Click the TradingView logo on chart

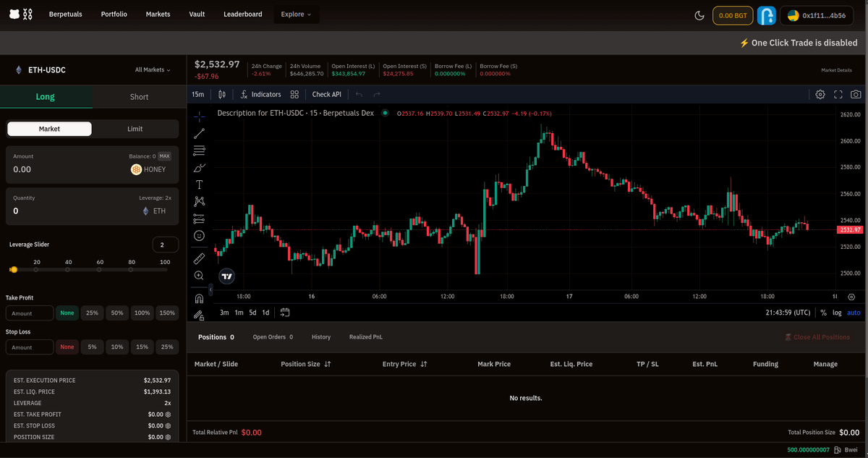point(226,276)
